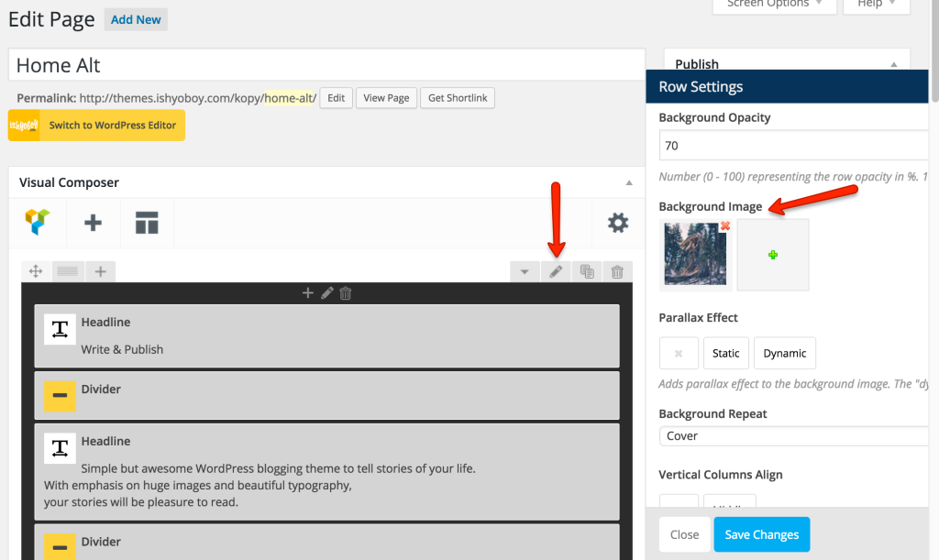The width and height of the screenshot is (939, 560).
Task: Click the Home Alt title field
Action: click(327, 65)
